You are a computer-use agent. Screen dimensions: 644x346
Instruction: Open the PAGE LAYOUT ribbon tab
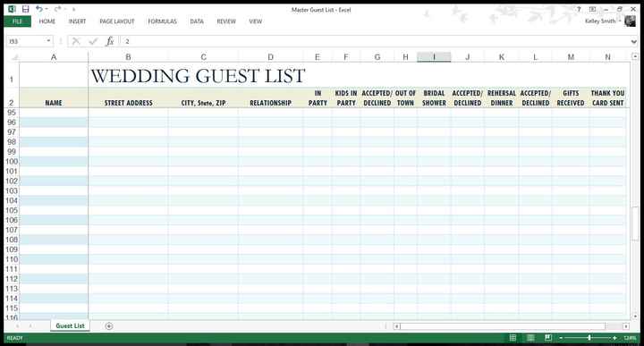117,21
